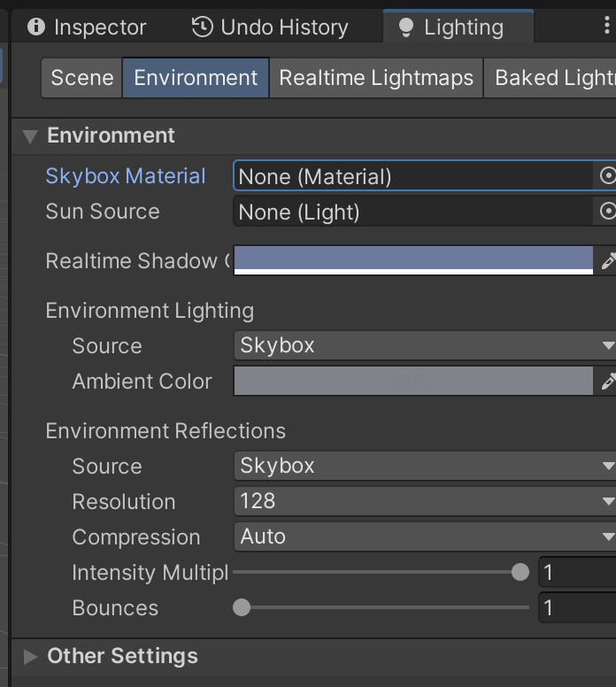
Task: Switch to the Scene settings tab
Action: point(82,78)
